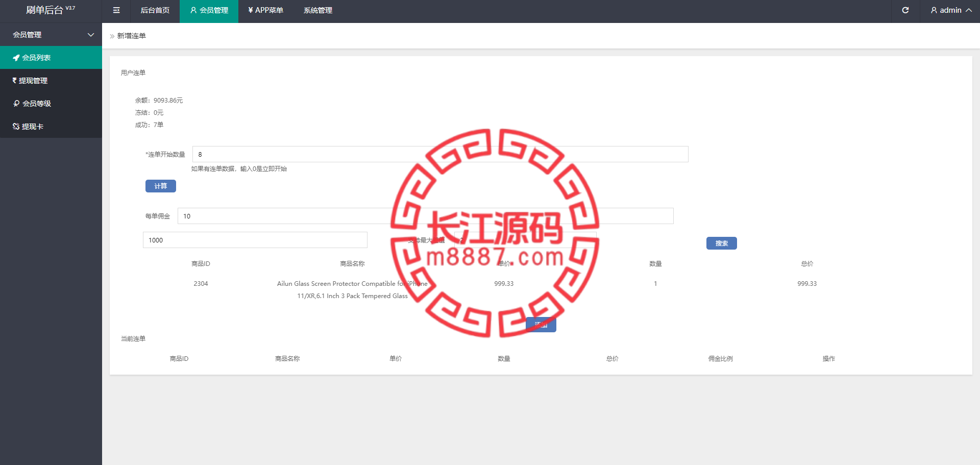Open 提现管理 in the sidebar
This screenshot has height=465, width=980.
point(51,81)
